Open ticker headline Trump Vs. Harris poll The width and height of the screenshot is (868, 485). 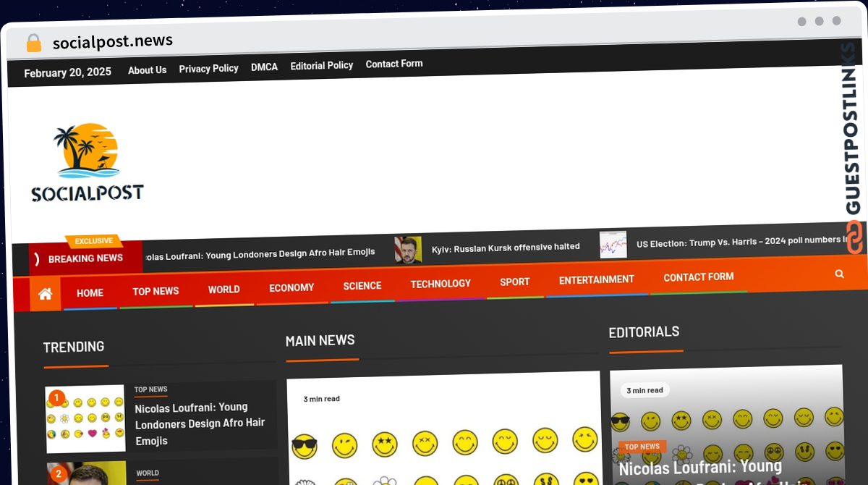741,242
